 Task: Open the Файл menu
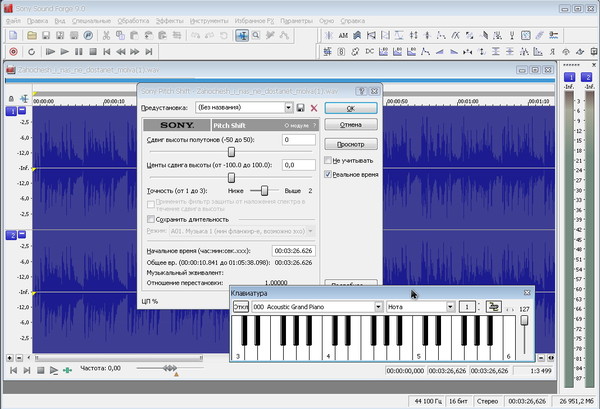click(13, 21)
